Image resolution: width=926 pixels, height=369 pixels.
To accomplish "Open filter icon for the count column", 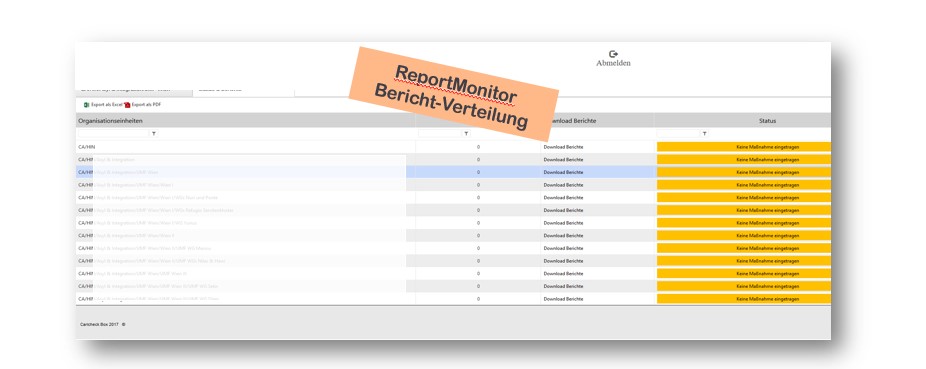I will click(466, 134).
